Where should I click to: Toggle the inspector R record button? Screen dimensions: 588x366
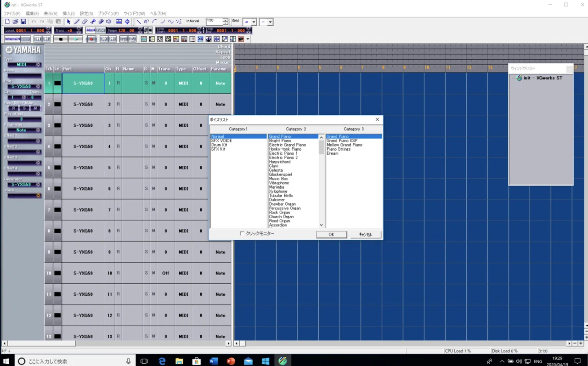(x=13, y=108)
